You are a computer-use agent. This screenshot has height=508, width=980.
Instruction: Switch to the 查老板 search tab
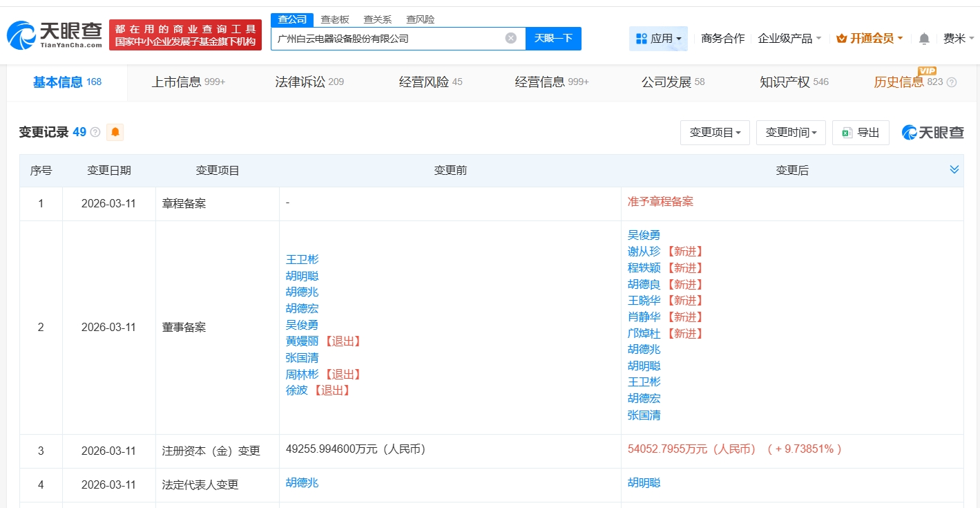click(335, 19)
